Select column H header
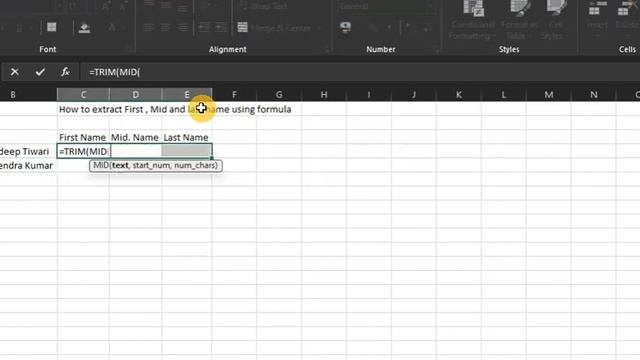 pos(324,95)
